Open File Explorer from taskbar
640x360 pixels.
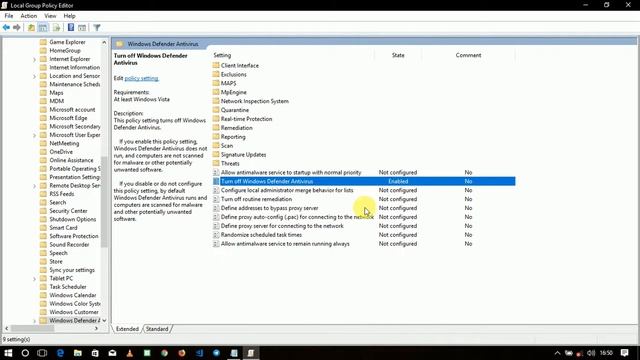78,353
